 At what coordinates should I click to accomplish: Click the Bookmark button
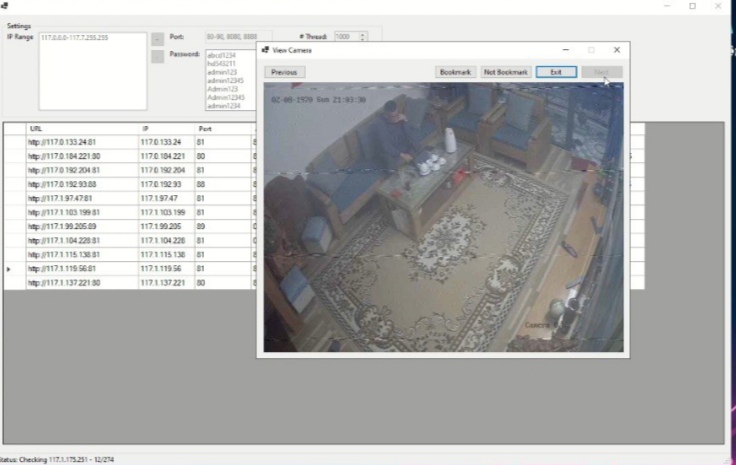pos(455,72)
